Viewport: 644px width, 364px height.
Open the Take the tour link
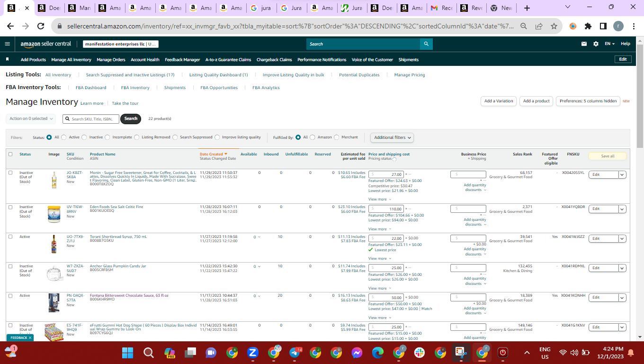[x=125, y=103]
